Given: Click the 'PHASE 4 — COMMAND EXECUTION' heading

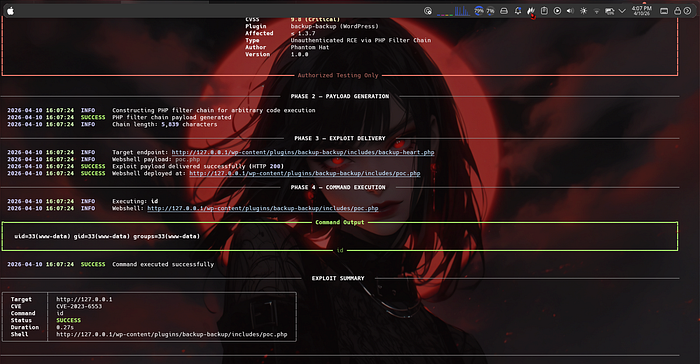Looking at the screenshot, I should 338,188.
